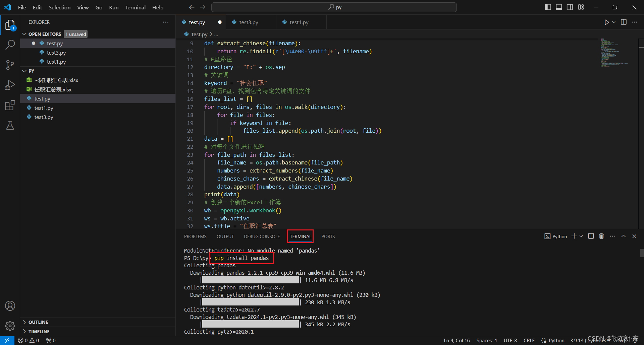Kill terminal with trash icon

(601, 236)
